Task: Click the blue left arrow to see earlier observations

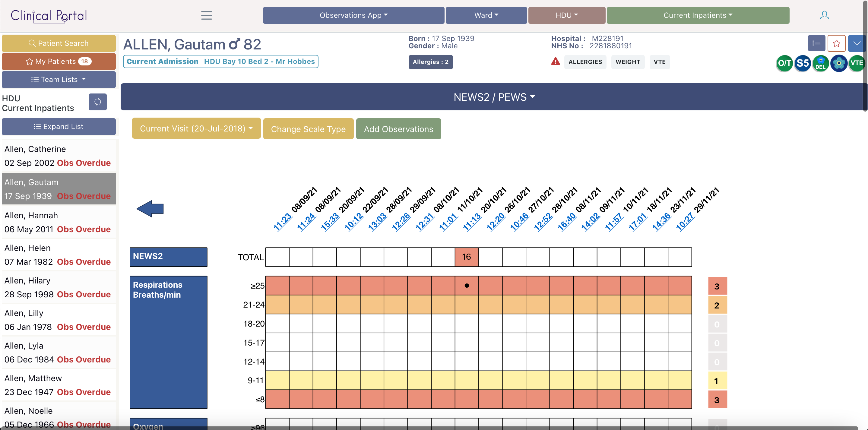Action: pyautogui.click(x=150, y=209)
